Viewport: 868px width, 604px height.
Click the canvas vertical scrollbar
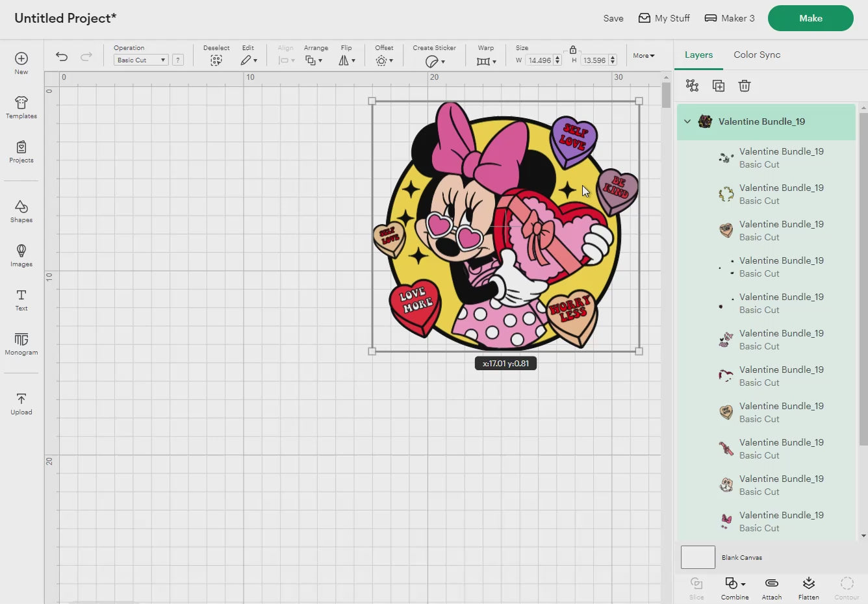point(666,95)
